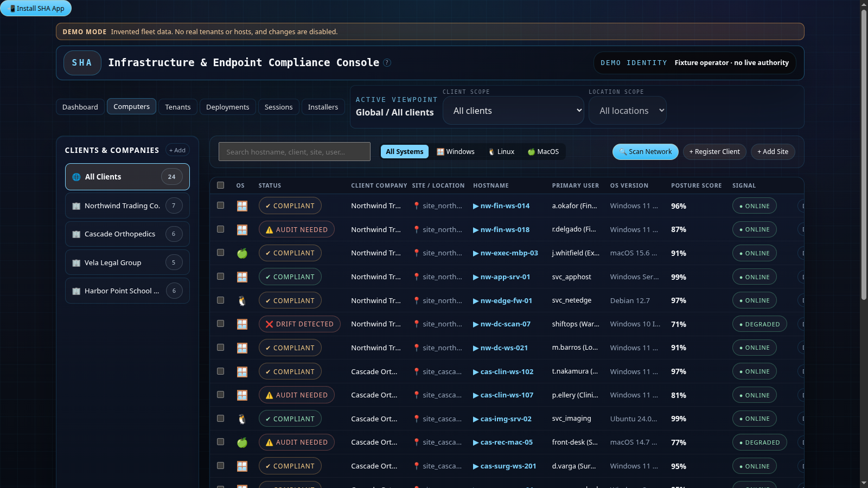The width and height of the screenshot is (868, 488).
Task: Click the building icon for Cascade Orthopedics
Action: 76,234
